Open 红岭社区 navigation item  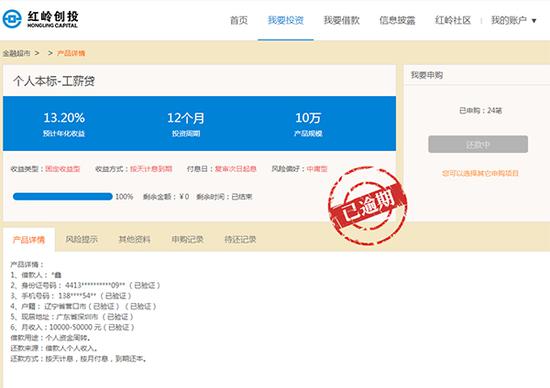453,20
